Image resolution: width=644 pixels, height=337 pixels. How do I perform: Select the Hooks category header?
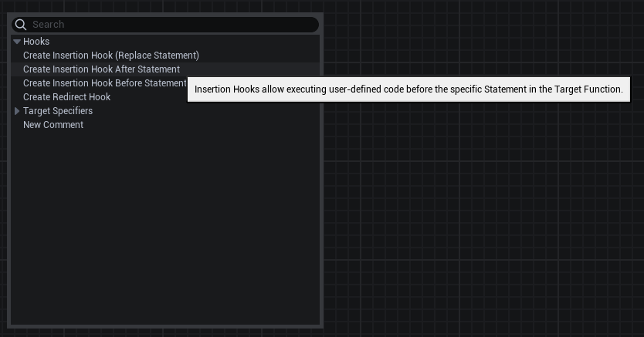click(36, 42)
